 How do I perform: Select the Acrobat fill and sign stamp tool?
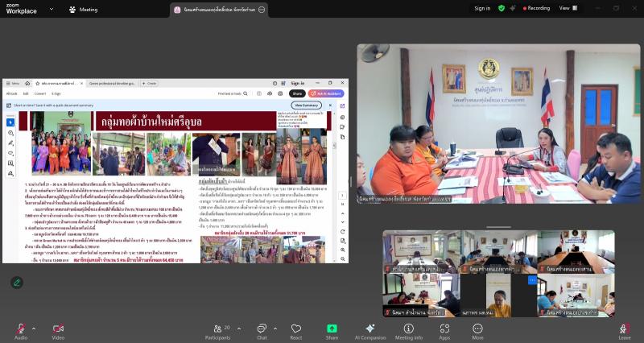[10, 173]
